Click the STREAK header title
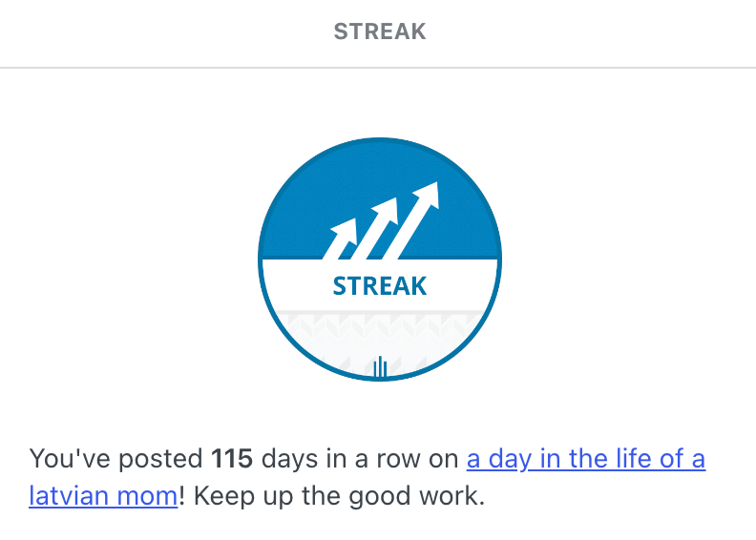Image resolution: width=756 pixels, height=540 pixels. 380,32
